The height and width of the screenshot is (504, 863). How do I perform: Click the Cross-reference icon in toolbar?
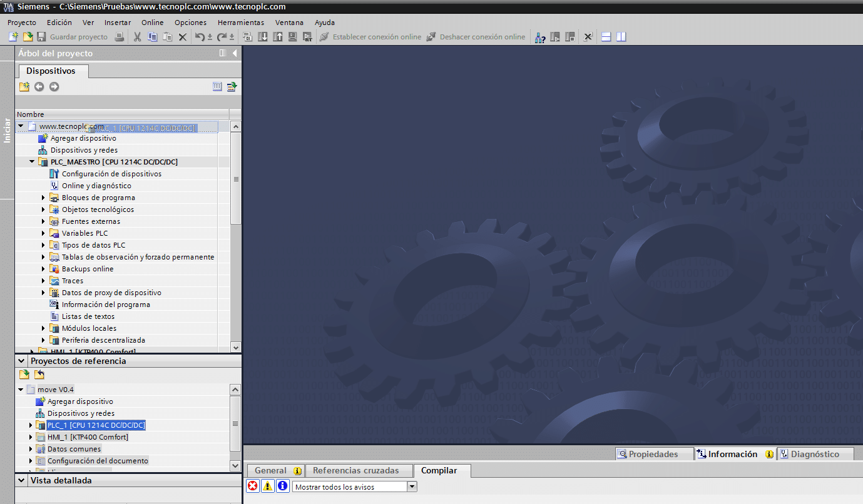588,37
